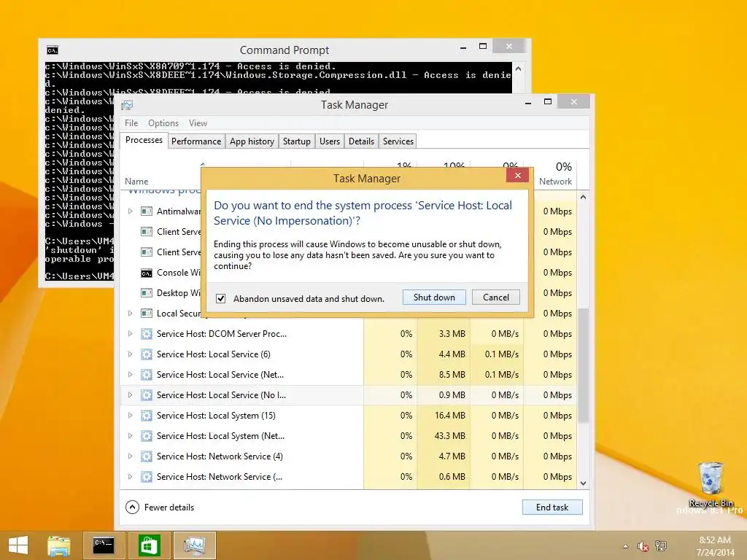
Task: Click the Local Service (6) gear icon
Action: pos(147,354)
